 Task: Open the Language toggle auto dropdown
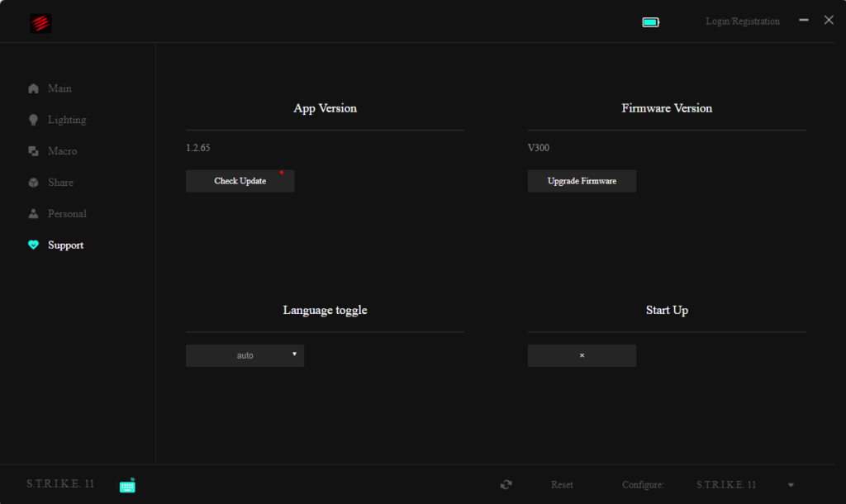(245, 355)
